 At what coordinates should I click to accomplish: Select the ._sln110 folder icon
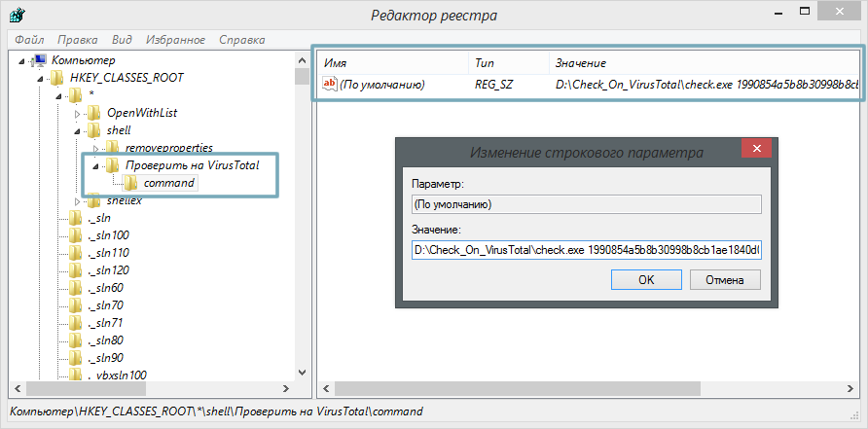point(75,253)
